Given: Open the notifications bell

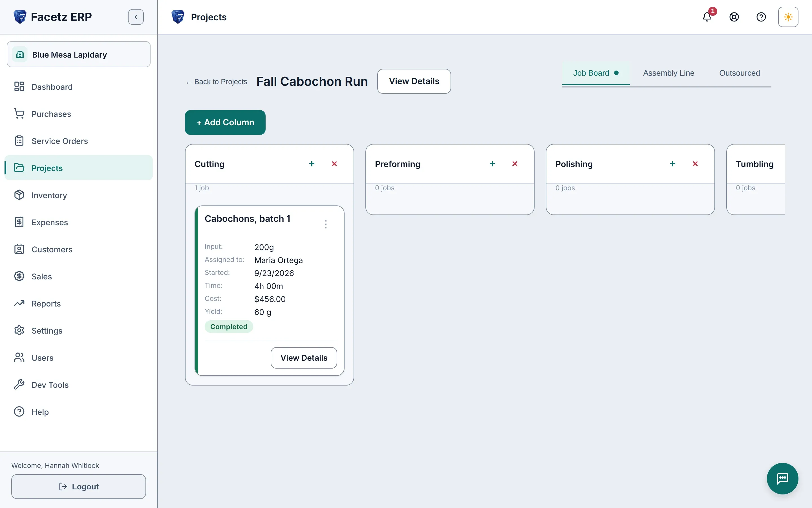Looking at the screenshot, I should point(707,17).
